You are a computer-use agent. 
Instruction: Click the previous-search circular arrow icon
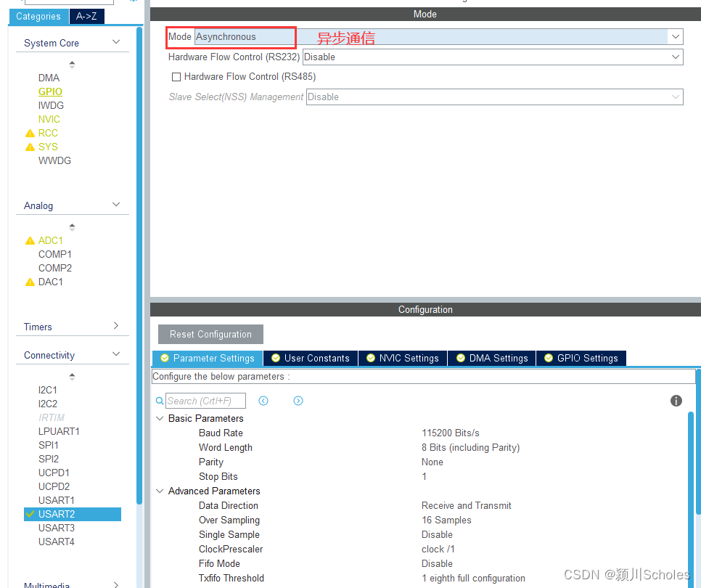(x=263, y=400)
